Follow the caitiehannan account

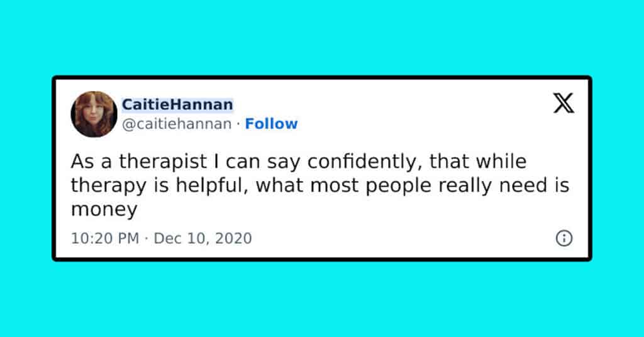coord(272,124)
